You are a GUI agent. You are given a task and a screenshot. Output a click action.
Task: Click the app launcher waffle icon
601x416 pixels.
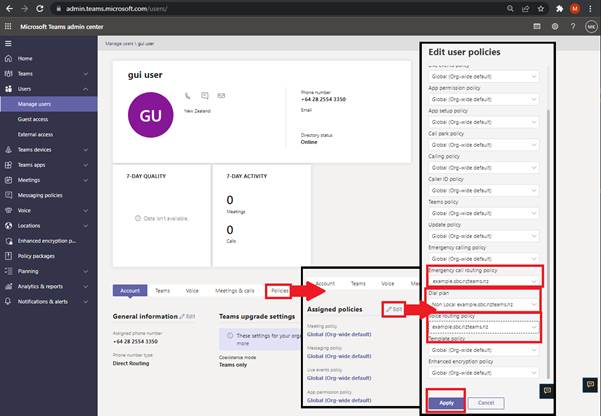pyautogui.click(x=8, y=26)
